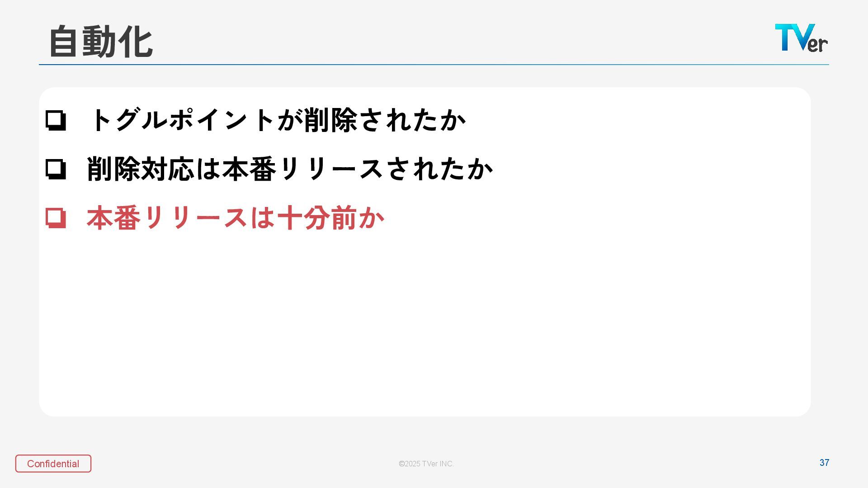Click the TVer logo

801,38
